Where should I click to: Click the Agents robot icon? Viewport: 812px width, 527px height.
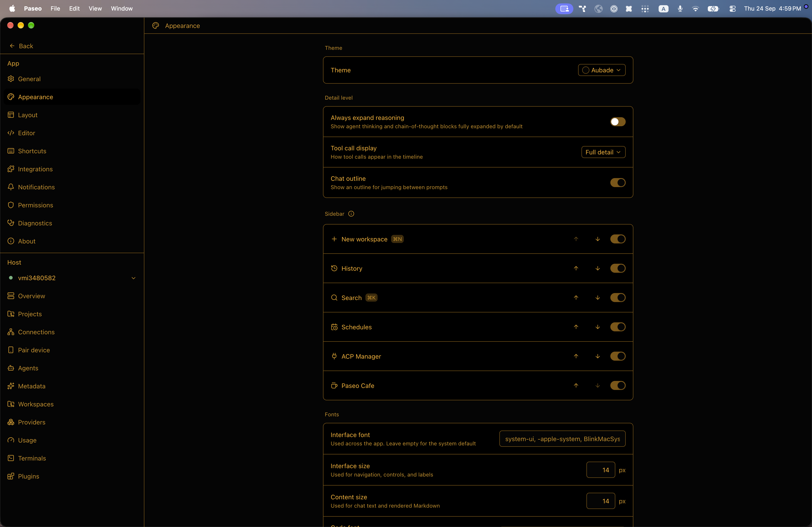click(x=11, y=368)
